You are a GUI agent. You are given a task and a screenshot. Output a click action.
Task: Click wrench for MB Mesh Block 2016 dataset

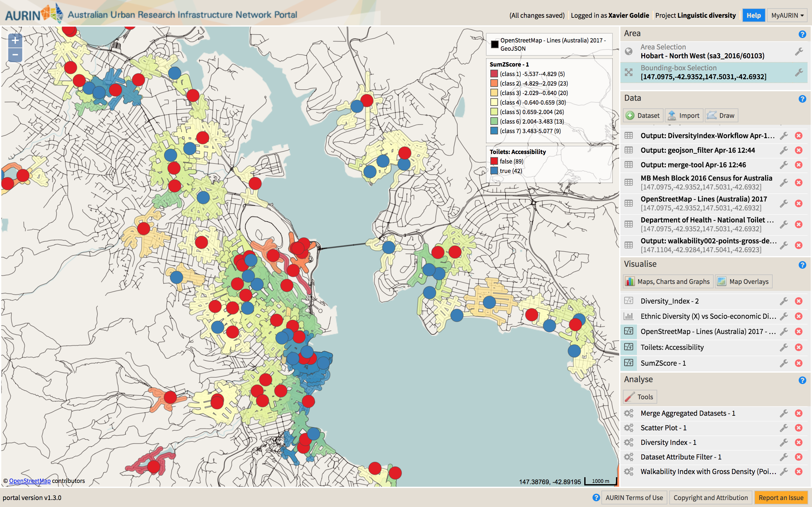tap(783, 183)
